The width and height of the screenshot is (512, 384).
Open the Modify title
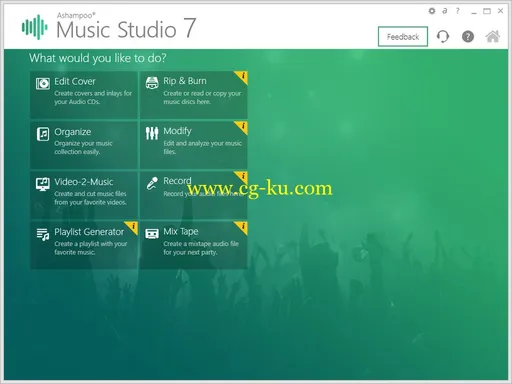click(177, 131)
